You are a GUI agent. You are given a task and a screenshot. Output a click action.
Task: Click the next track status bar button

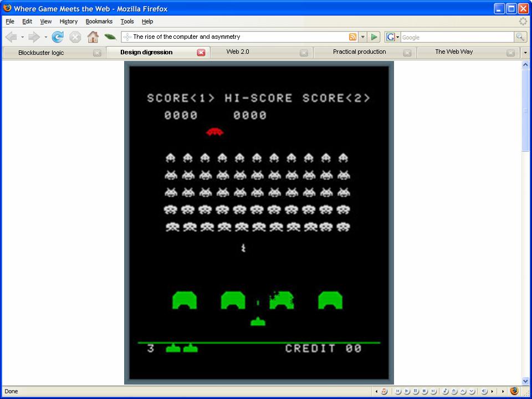point(433,391)
